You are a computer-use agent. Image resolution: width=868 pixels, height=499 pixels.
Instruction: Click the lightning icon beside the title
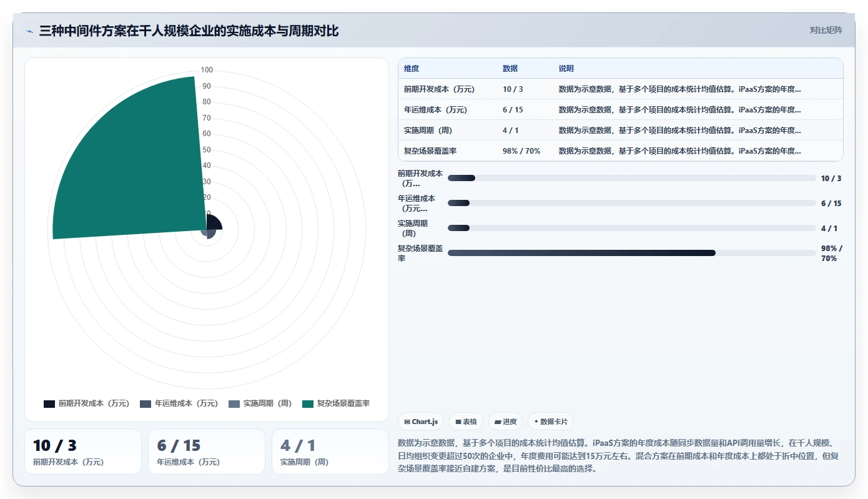click(x=29, y=31)
